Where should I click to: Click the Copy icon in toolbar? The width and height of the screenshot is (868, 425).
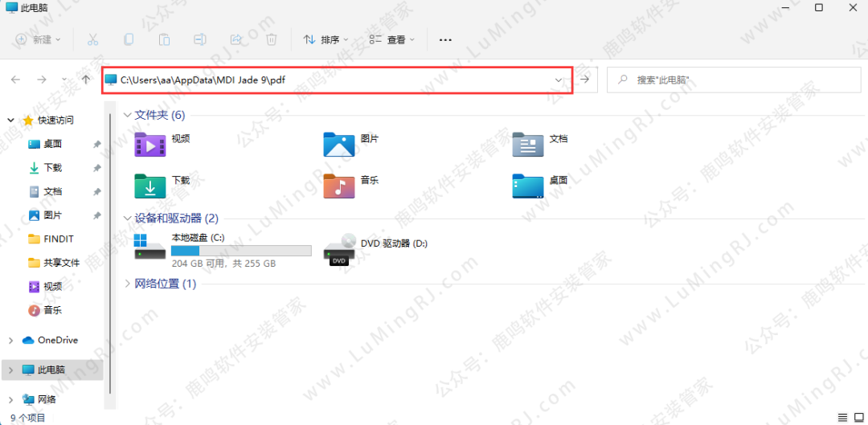[129, 39]
